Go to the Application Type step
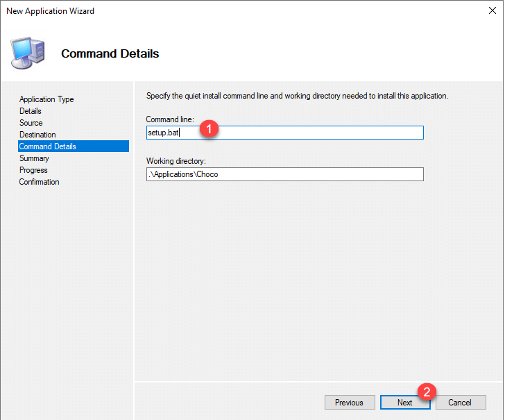Viewport: 505px width, 420px height. click(46, 99)
